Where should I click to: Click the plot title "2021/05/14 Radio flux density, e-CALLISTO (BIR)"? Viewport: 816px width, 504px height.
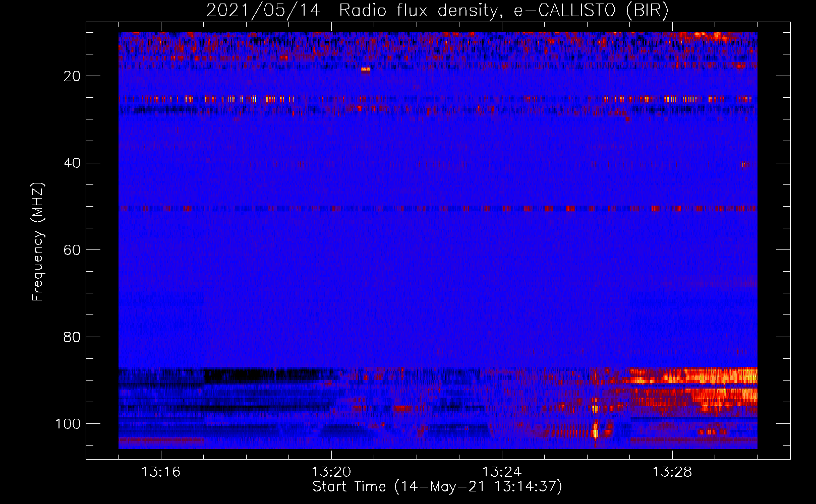tap(437, 11)
